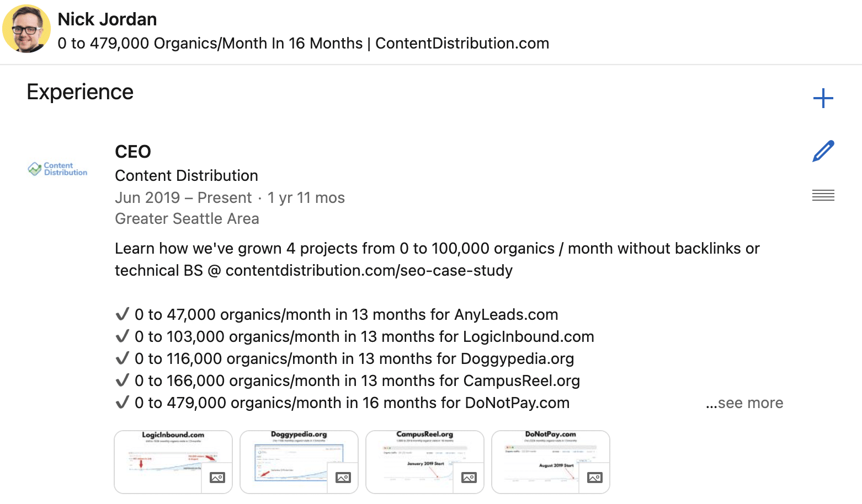Click the contentdistribution.com/seo-case-study text
Screen dimensions: 862x504
coord(369,271)
